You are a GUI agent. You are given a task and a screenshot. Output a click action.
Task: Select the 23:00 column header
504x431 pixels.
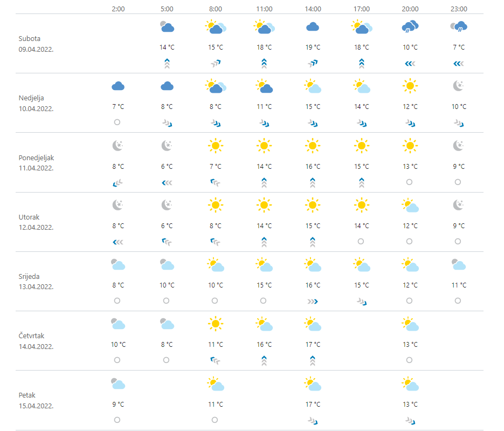click(459, 9)
